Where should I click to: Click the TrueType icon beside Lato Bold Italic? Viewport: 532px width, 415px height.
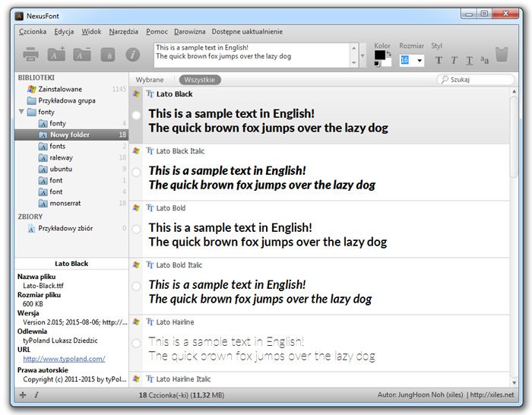[150, 265]
